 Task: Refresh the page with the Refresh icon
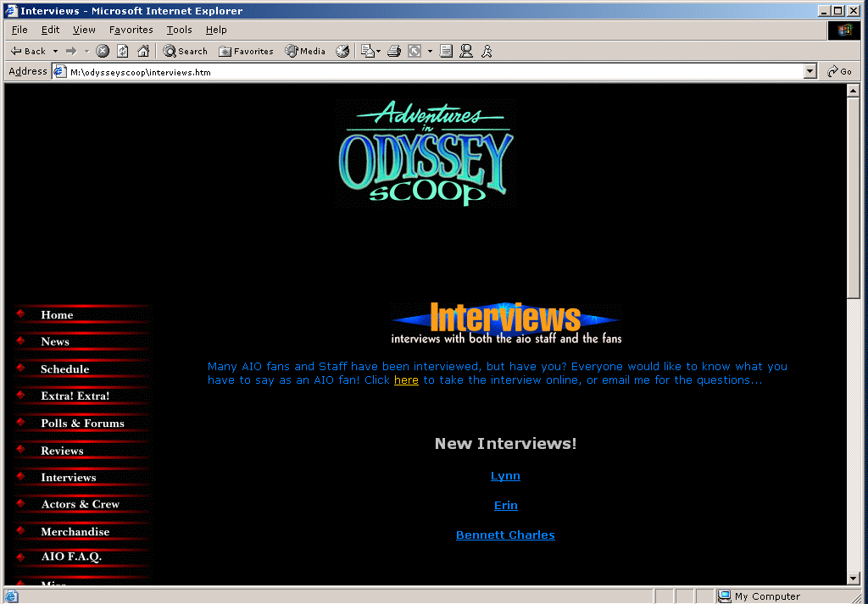pyautogui.click(x=123, y=51)
